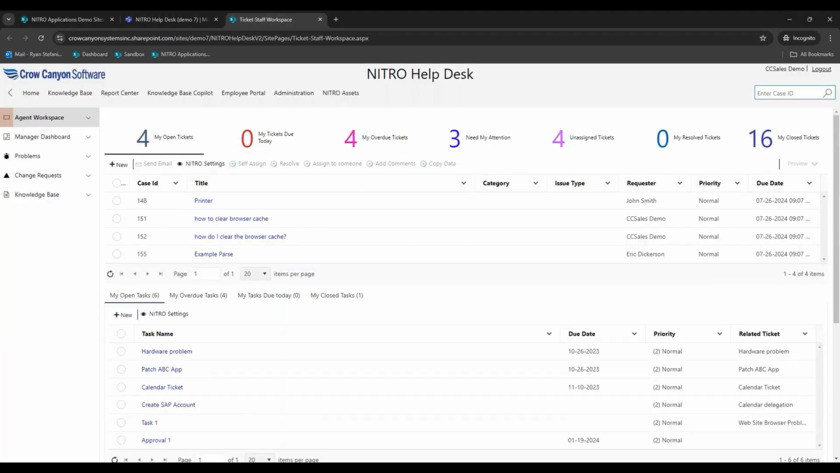Image resolution: width=840 pixels, height=473 pixels.
Task: Expand Manager Dashboard sidebar section
Action: 88,137
